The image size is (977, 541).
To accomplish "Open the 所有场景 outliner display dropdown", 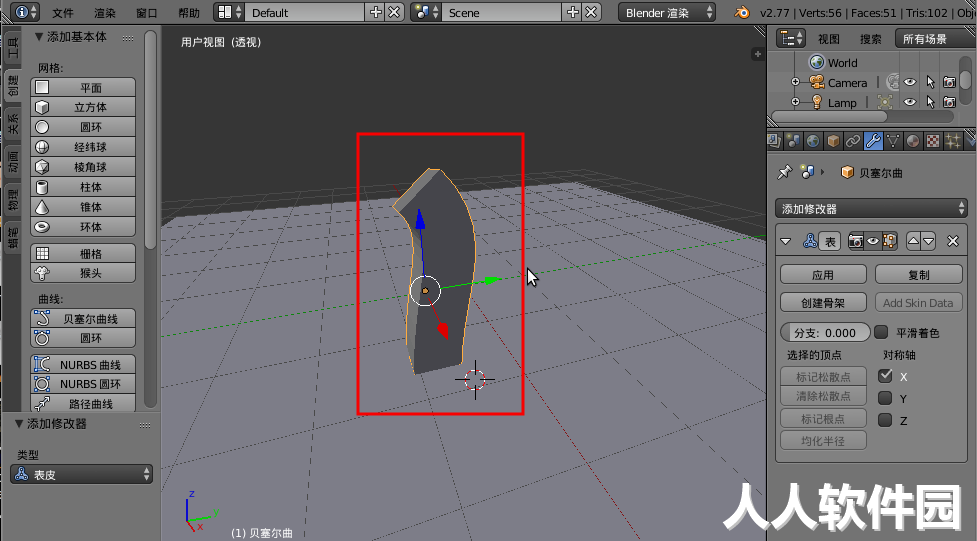I will [x=935, y=39].
